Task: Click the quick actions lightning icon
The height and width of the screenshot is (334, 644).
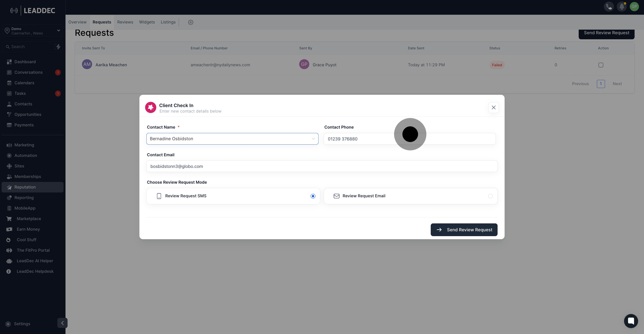Action: [x=57, y=47]
